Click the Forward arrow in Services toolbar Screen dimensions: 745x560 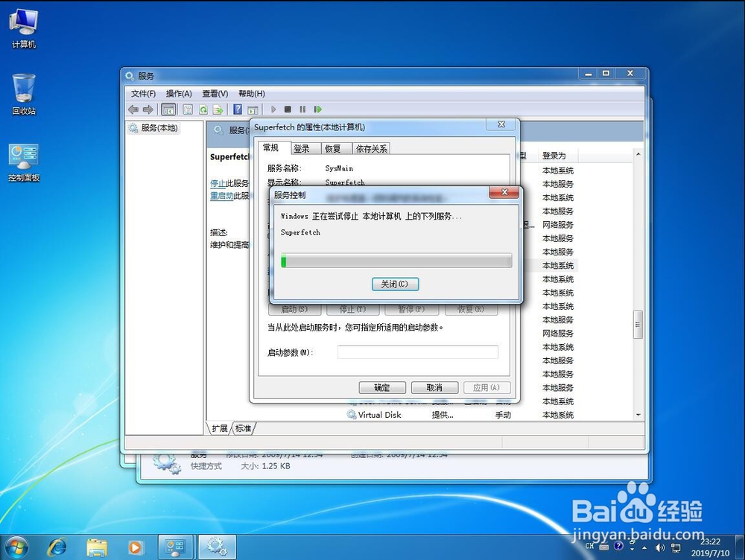pos(148,109)
